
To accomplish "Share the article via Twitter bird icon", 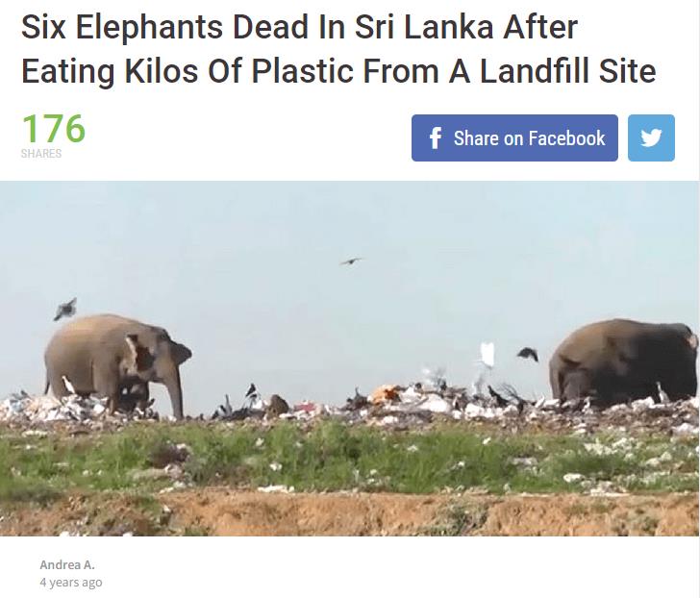I will point(651,137).
